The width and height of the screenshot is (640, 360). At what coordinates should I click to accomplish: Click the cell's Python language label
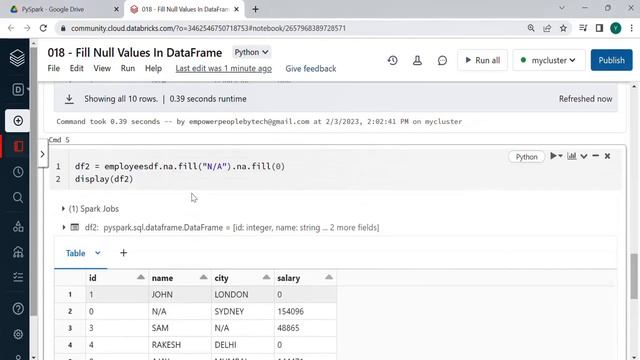(527, 157)
